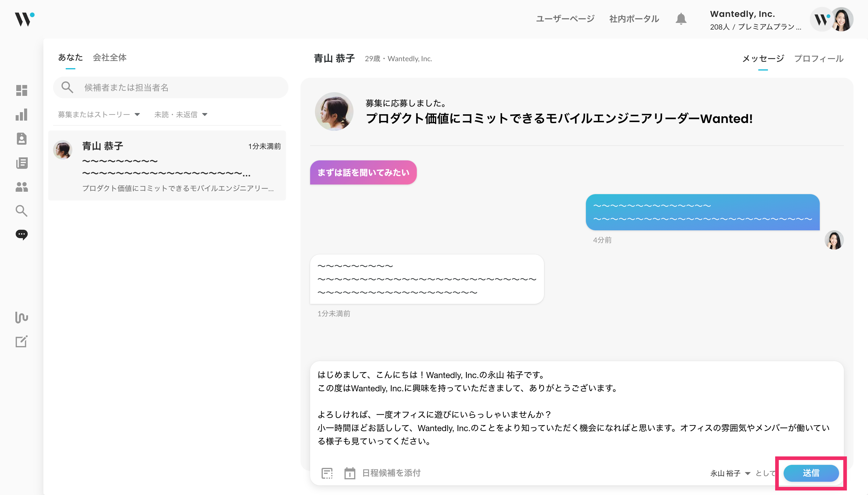Open the 社内ポータル link
The width and height of the screenshot is (868, 495).
click(x=634, y=19)
